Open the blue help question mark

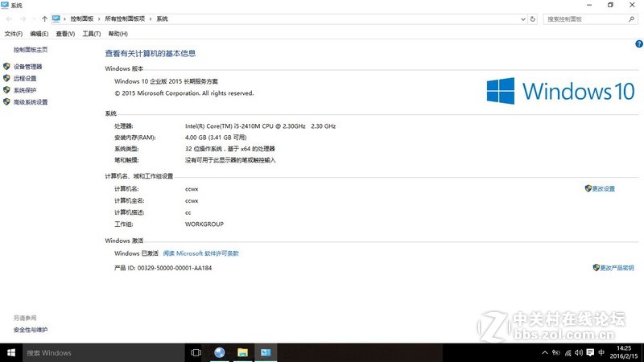click(639, 44)
